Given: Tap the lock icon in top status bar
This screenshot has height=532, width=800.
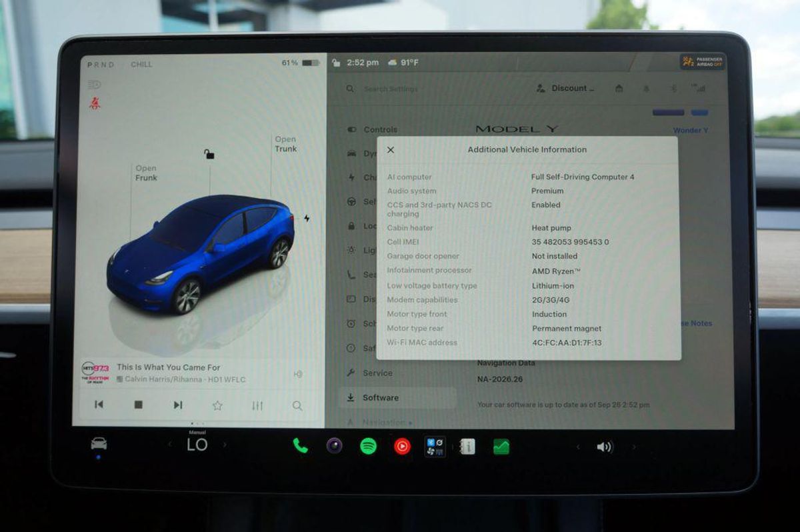Looking at the screenshot, I should coord(336,63).
